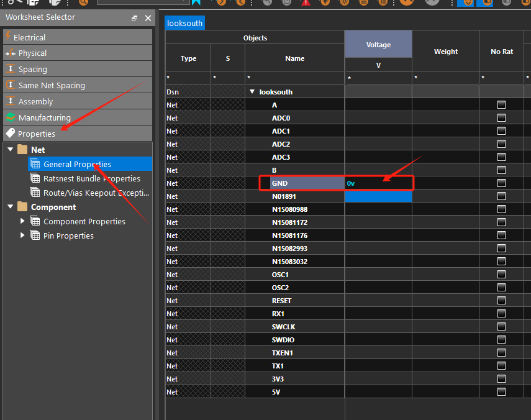This screenshot has width=531, height=420.
Task: Collapse the Component folder tree node
Action: pyautogui.click(x=11, y=207)
